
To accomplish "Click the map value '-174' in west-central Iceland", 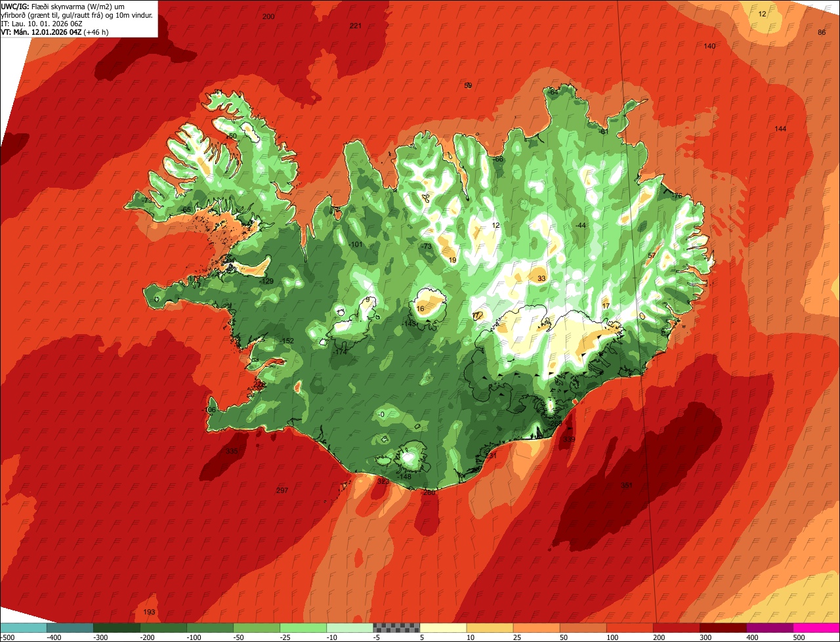I will pyautogui.click(x=340, y=353).
